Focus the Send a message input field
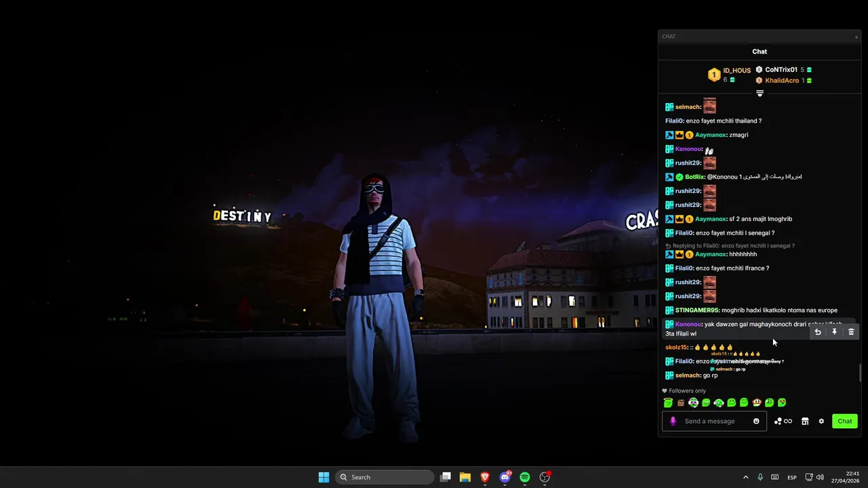 (x=714, y=421)
